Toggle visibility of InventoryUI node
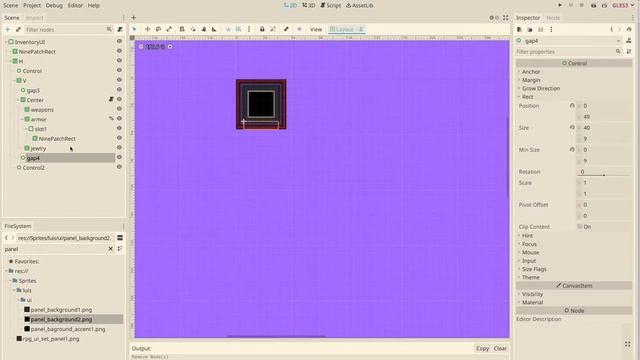Viewport: 640px width, 360px height. (119, 41)
